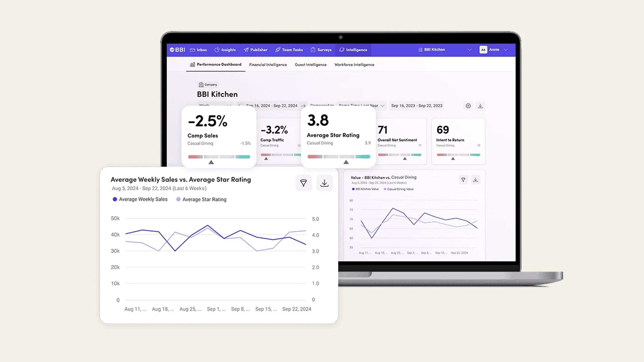
Task: Filter the Value BBI Kitchen chart
Action: (x=463, y=180)
